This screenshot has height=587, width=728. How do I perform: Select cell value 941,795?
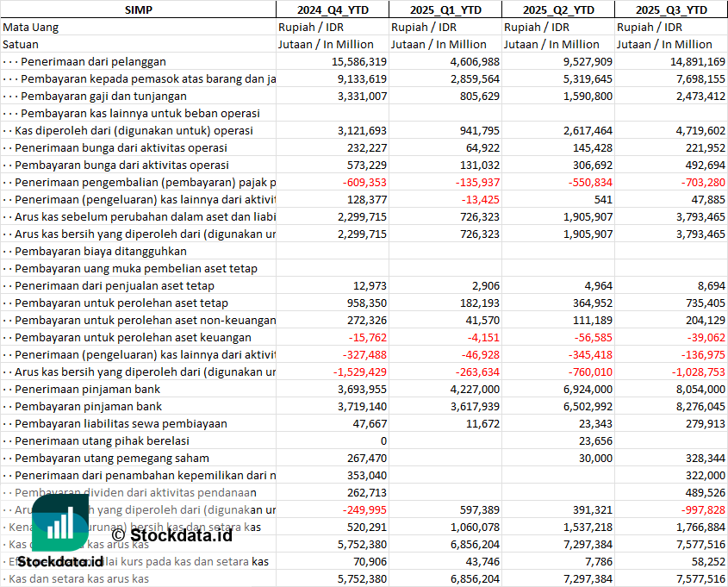pyautogui.click(x=480, y=130)
